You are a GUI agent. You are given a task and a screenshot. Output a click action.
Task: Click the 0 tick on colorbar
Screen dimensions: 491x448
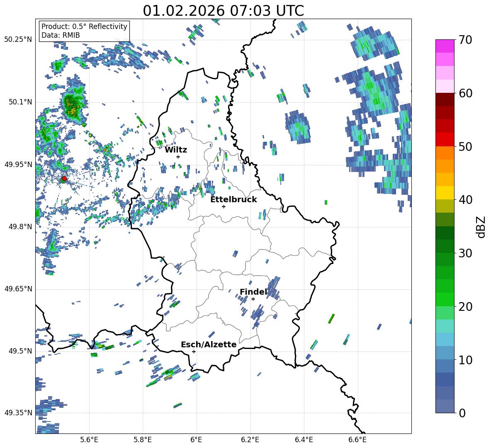[x=462, y=413]
